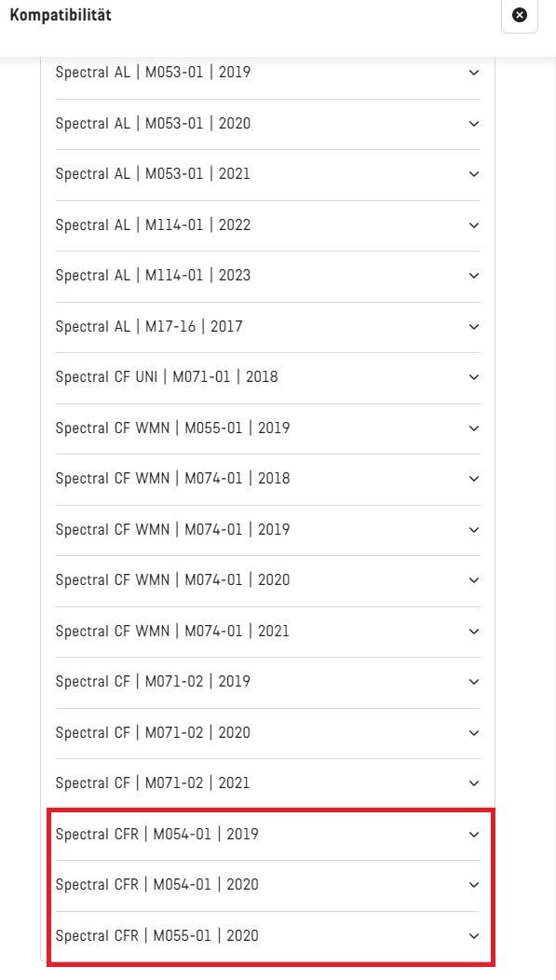The image size is (556, 980).
Task: Click chevron beside Spectral AL M114-01 2023
Action: pyautogui.click(x=474, y=276)
